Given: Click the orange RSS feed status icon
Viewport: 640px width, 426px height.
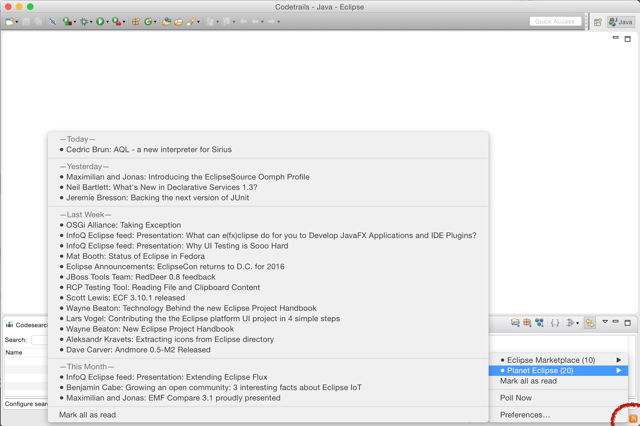Looking at the screenshot, I should [x=633, y=418].
